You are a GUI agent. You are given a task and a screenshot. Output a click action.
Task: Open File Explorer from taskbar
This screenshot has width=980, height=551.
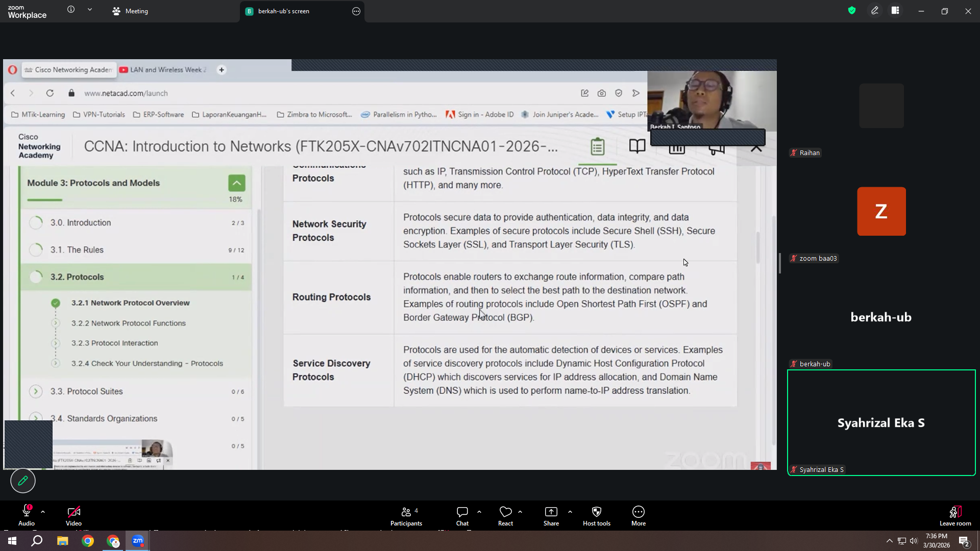[x=63, y=541]
